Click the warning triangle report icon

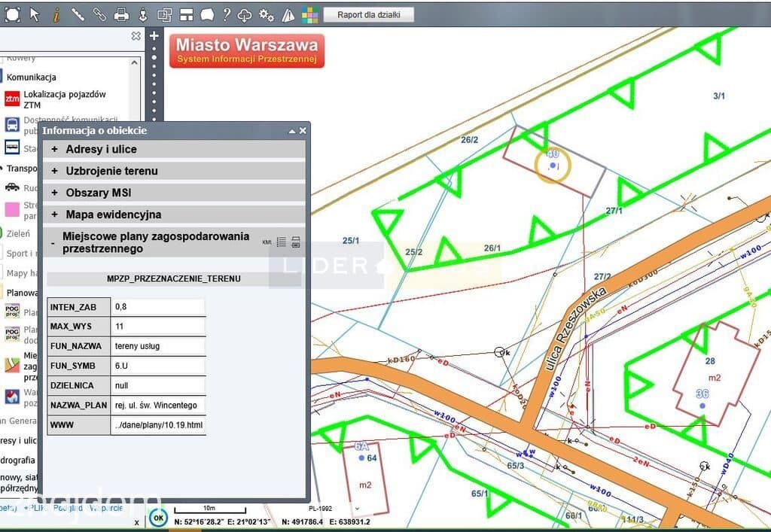point(288,16)
